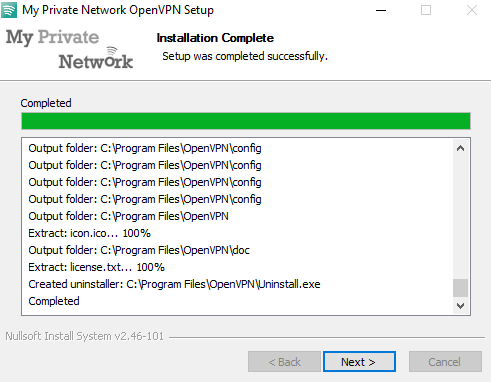Click 'Setup was completed successfully.' text
The image size is (491, 382).
(245, 56)
